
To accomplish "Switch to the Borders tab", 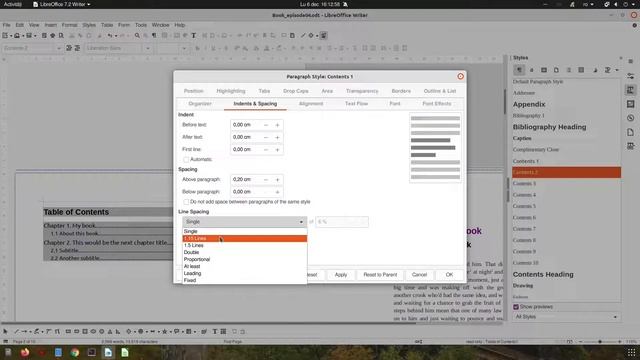I will pyautogui.click(x=401, y=91).
